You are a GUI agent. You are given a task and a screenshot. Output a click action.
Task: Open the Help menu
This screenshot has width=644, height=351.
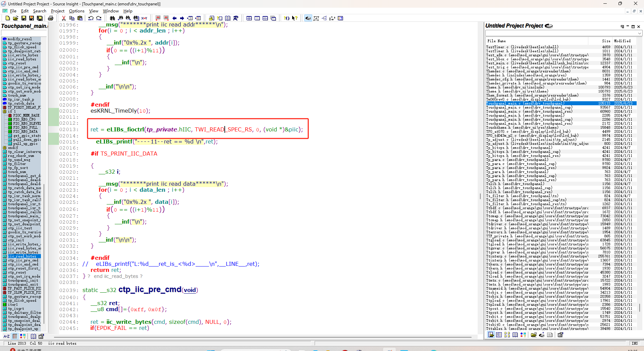(x=128, y=11)
